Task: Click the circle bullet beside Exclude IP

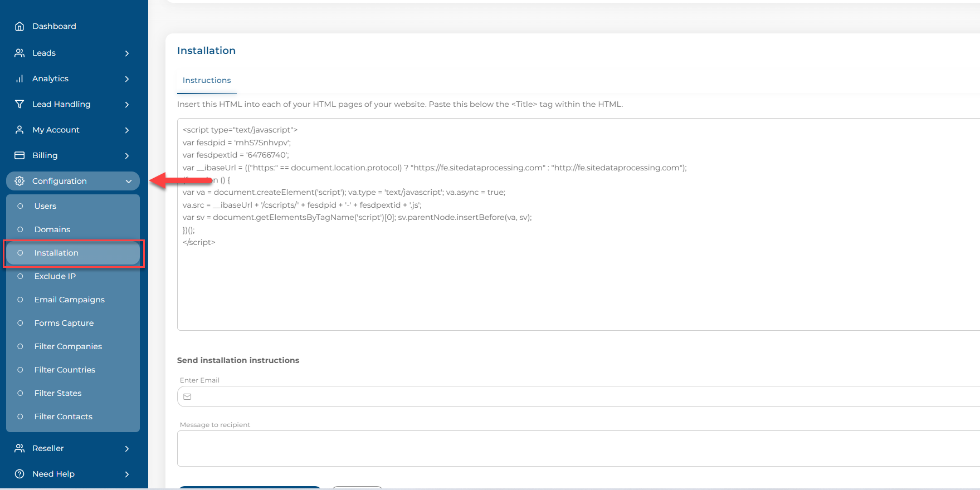Action: (x=21, y=276)
